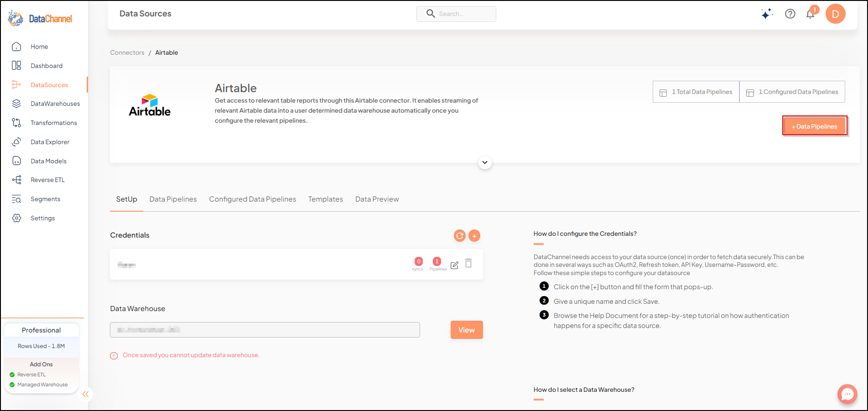Click the Reverse ETL add-on entry
This screenshot has width=868, height=411.
[x=28, y=375]
